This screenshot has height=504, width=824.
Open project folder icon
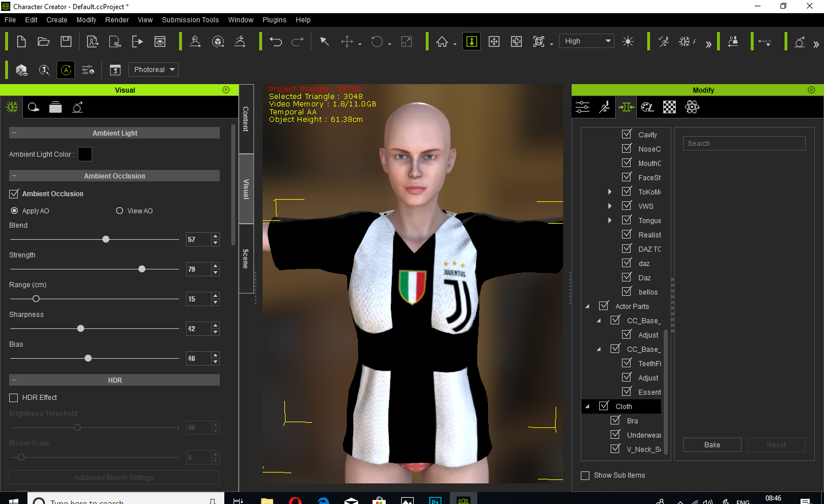pyautogui.click(x=43, y=41)
